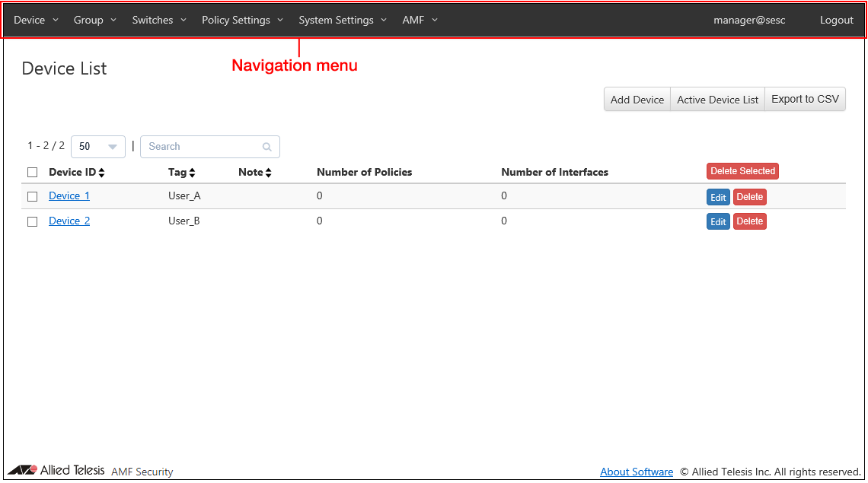Open the AMF menu
The image size is (868, 483).
(x=420, y=20)
